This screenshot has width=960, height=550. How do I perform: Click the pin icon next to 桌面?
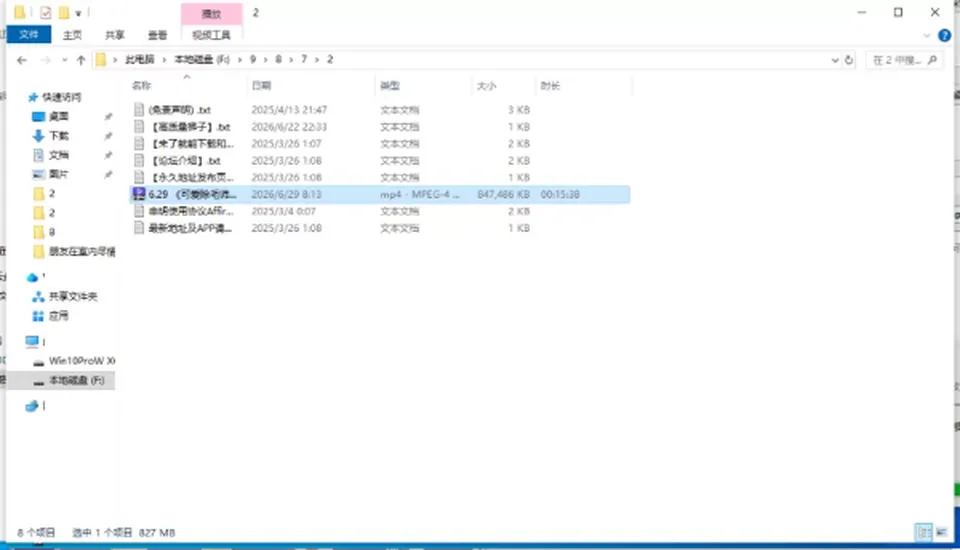(x=108, y=116)
